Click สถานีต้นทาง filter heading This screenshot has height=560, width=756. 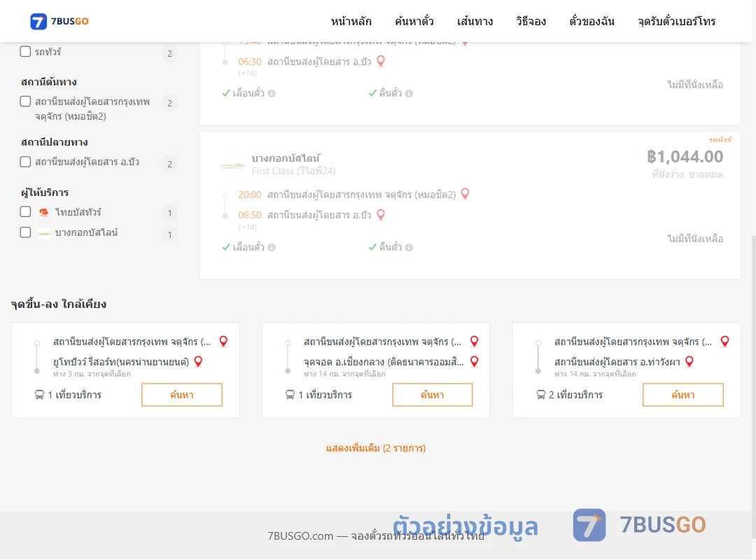click(49, 82)
